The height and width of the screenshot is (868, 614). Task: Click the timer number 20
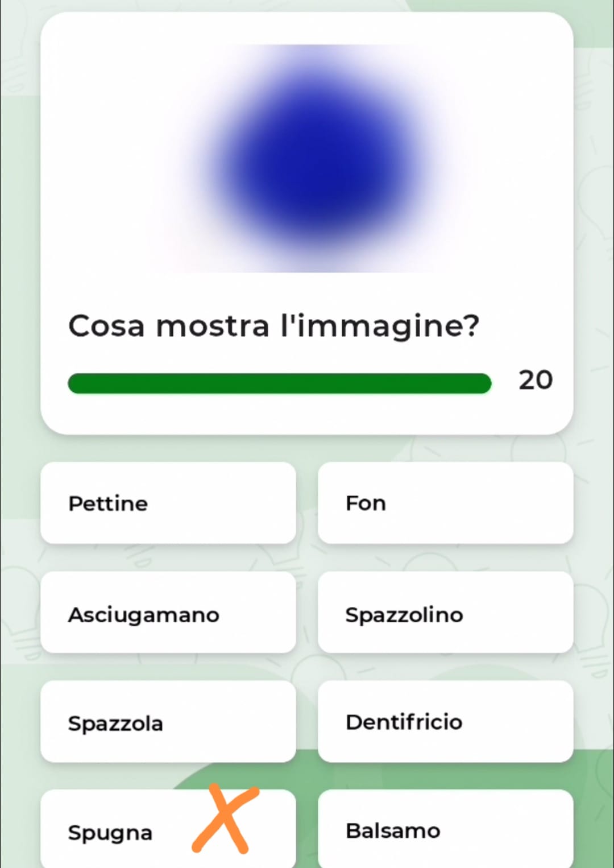[x=535, y=380]
